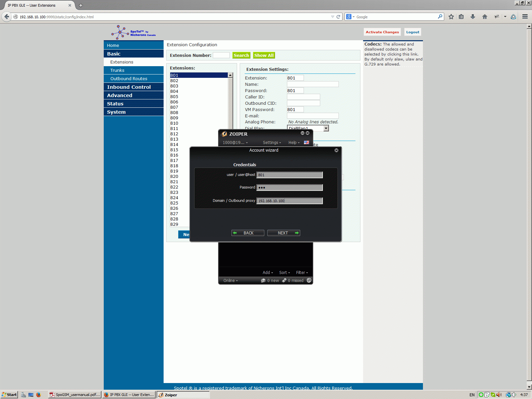Screen dimensions: 532x399
Task: Select Trunks in the sidebar
Action: pos(134,70)
